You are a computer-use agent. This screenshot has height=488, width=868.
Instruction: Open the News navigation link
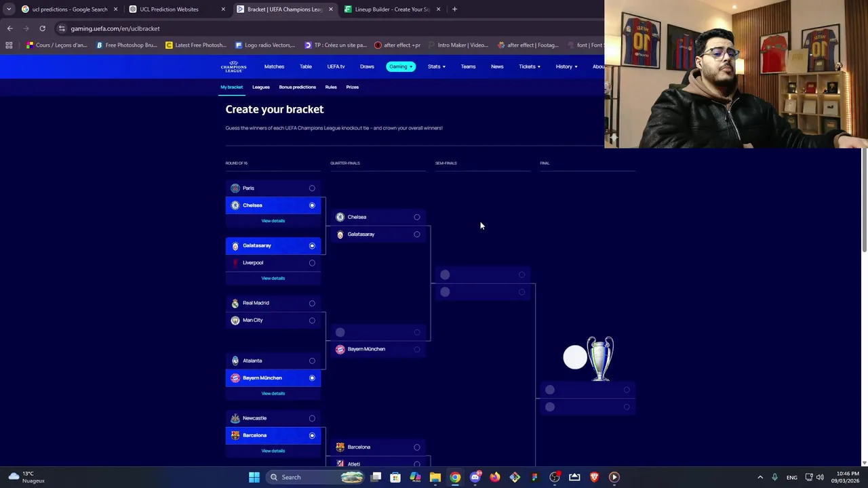point(497,66)
